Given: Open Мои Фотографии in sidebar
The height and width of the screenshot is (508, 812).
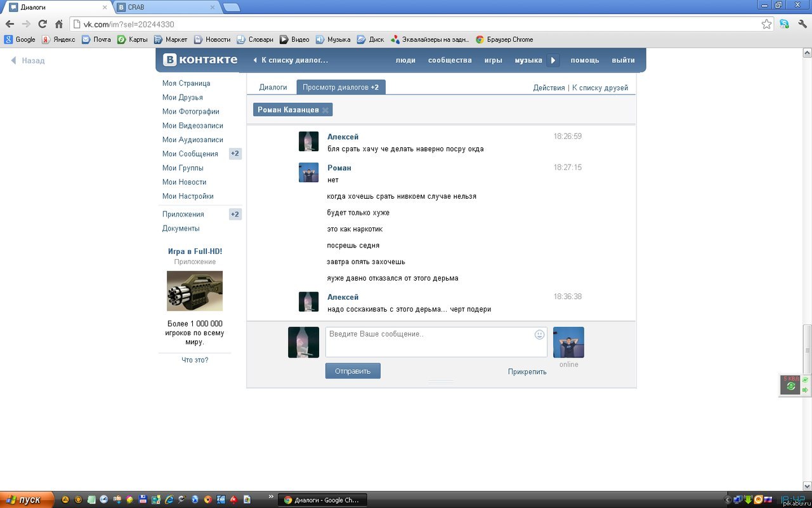Looking at the screenshot, I should 190,111.
